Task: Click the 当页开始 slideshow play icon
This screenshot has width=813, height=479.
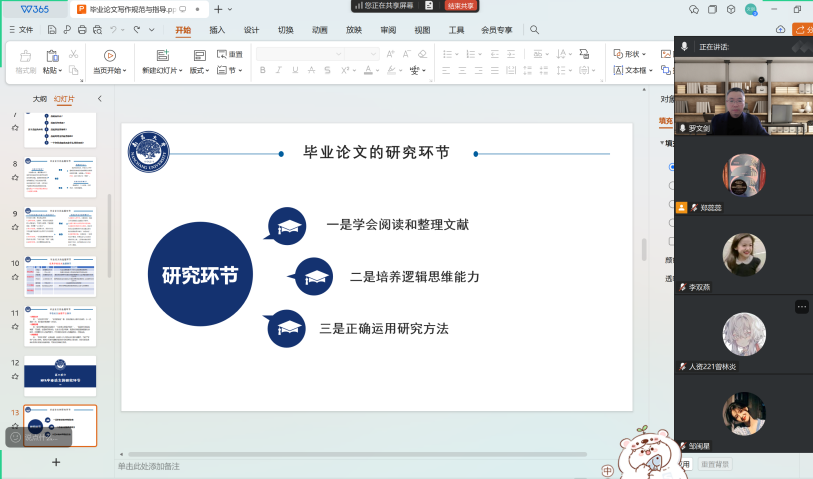Action: (x=109, y=55)
